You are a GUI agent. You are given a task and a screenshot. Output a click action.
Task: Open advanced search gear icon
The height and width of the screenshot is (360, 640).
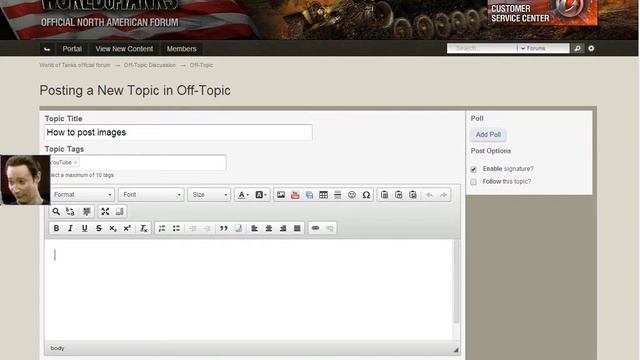click(x=591, y=49)
